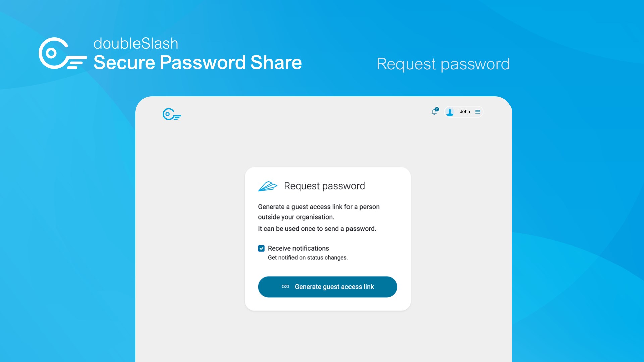Click the 'Request password' card heading
This screenshot has height=362, width=644.
[x=324, y=186]
